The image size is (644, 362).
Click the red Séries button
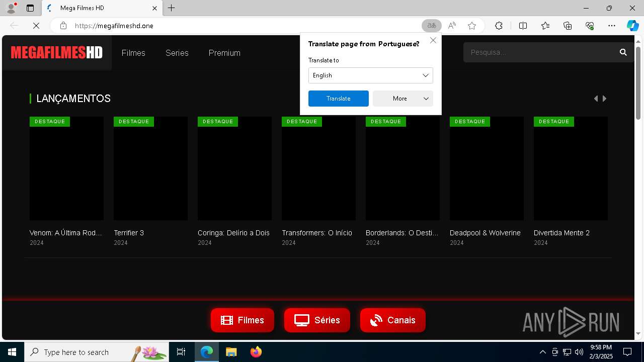[317, 320]
